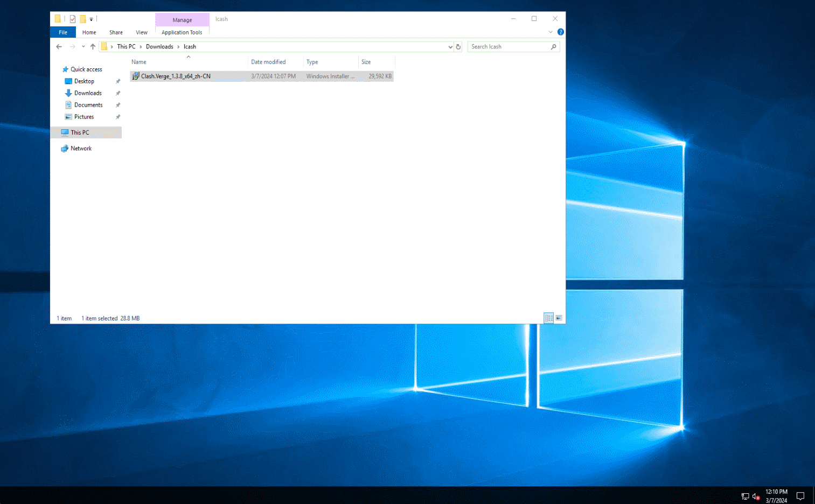Viewport: 815px width, 504px height.
Task: Open the network icon in system tray
Action: [745, 496]
